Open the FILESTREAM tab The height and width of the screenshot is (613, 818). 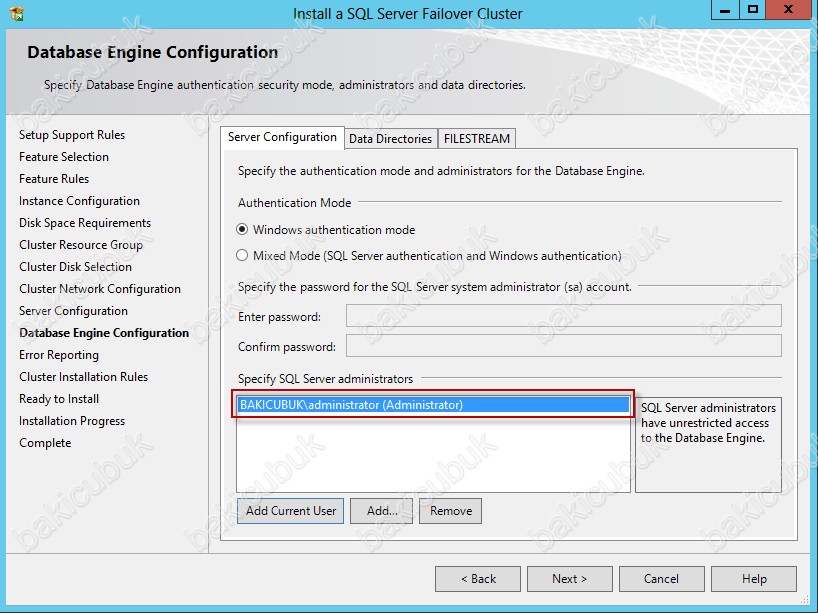[477, 139]
